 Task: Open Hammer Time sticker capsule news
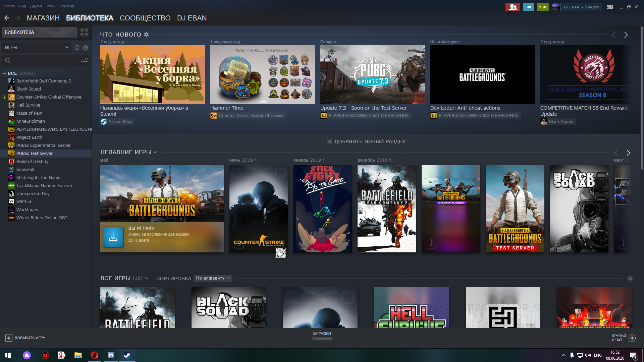coord(263,75)
